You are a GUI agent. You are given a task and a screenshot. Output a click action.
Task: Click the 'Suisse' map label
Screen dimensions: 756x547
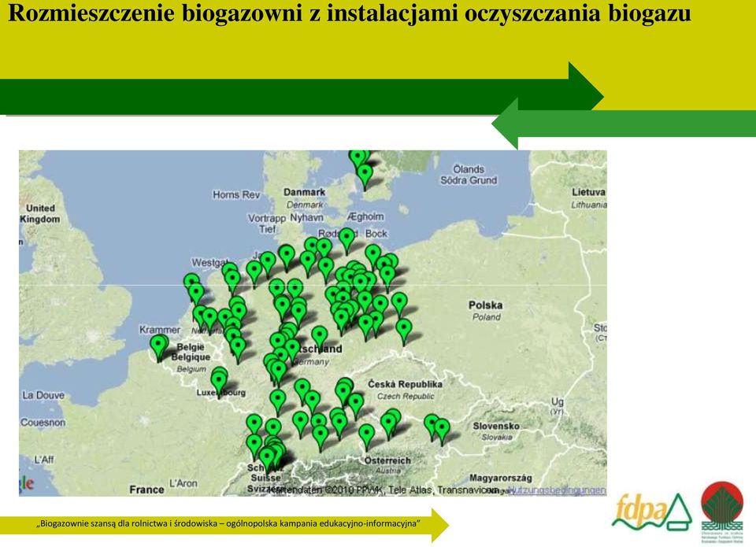point(265,478)
